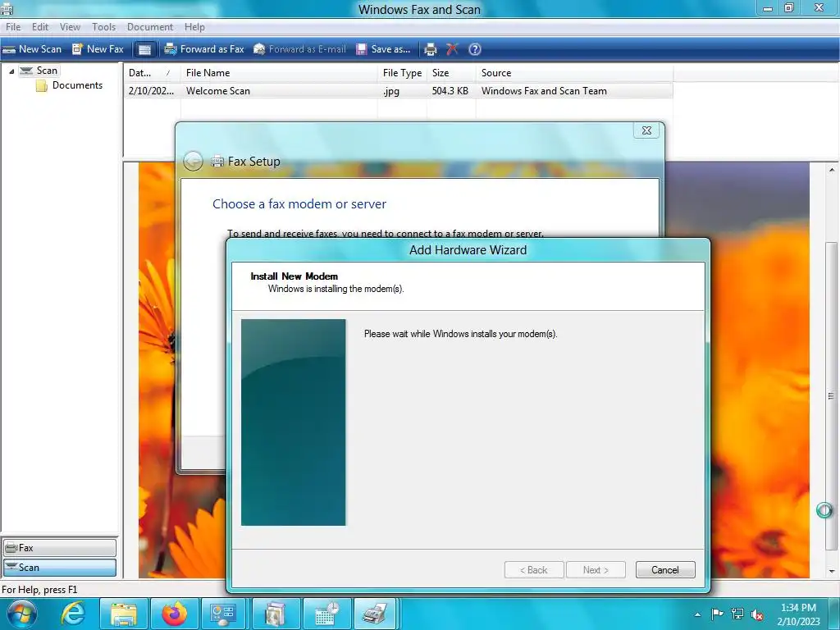Switch to Fax view in bottom pane
Image resolution: width=840 pixels, height=630 pixels.
pos(59,548)
